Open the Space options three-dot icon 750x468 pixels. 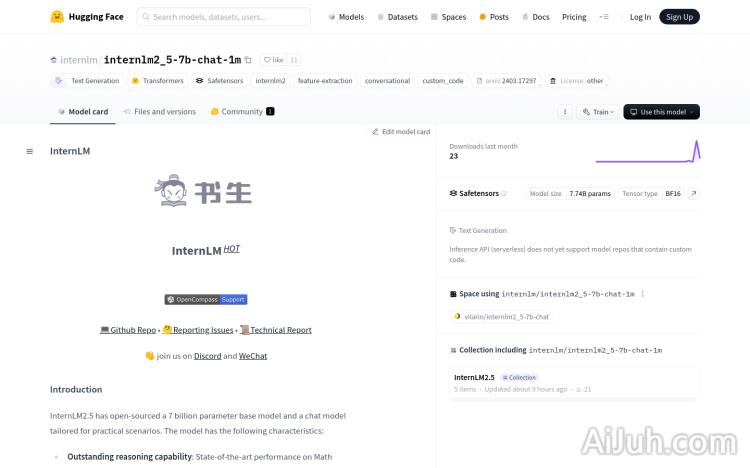[642, 294]
